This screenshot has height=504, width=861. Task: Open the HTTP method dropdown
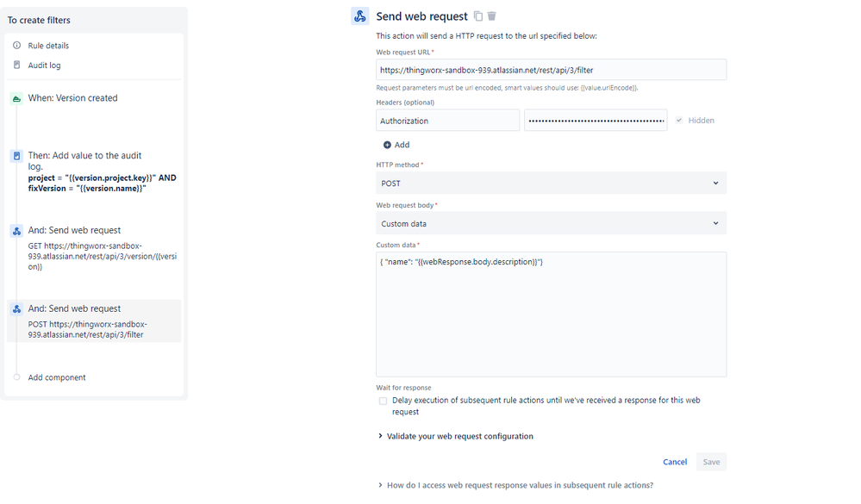(x=552, y=184)
